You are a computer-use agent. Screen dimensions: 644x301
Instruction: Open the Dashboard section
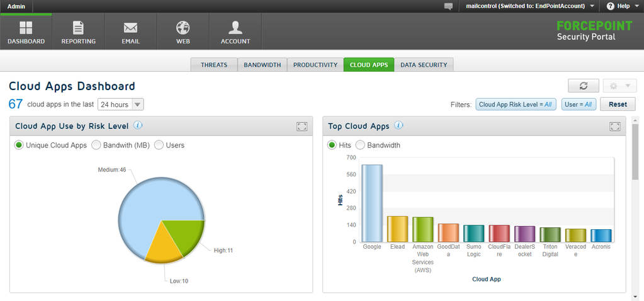coord(26,31)
